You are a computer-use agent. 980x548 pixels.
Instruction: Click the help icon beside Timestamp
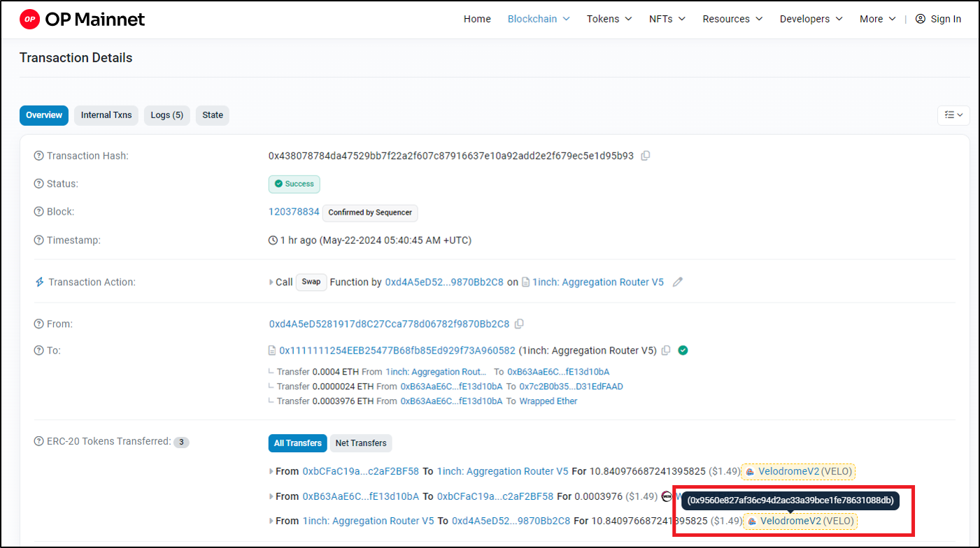click(38, 240)
